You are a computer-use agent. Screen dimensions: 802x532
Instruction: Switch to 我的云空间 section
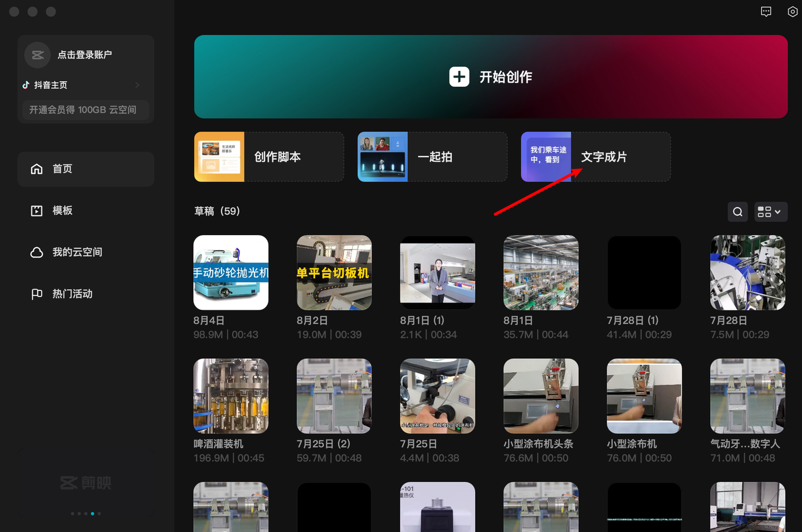pyautogui.click(x=77, y=252)
